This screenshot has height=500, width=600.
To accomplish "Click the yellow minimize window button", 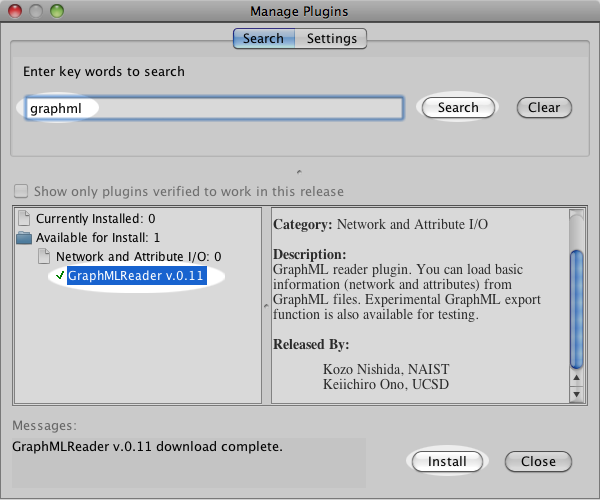I will pyautogui.click(x=35, y=11).
